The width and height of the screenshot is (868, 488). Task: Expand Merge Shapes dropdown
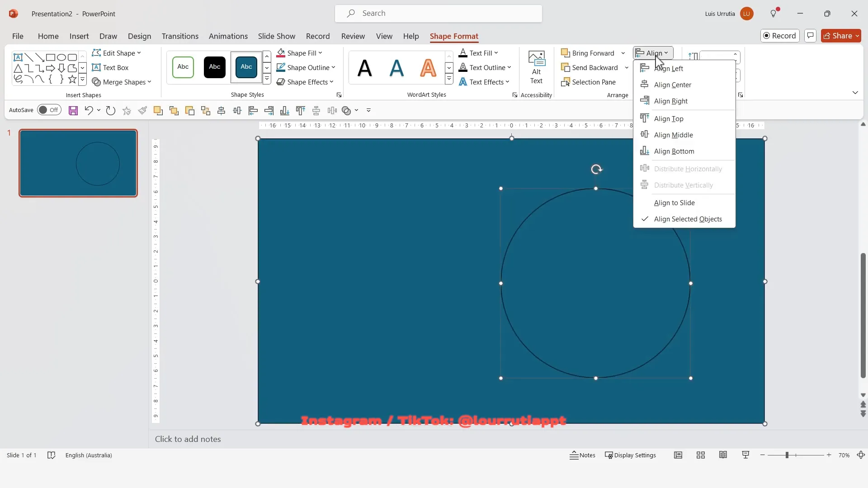(x=122, y=82)
